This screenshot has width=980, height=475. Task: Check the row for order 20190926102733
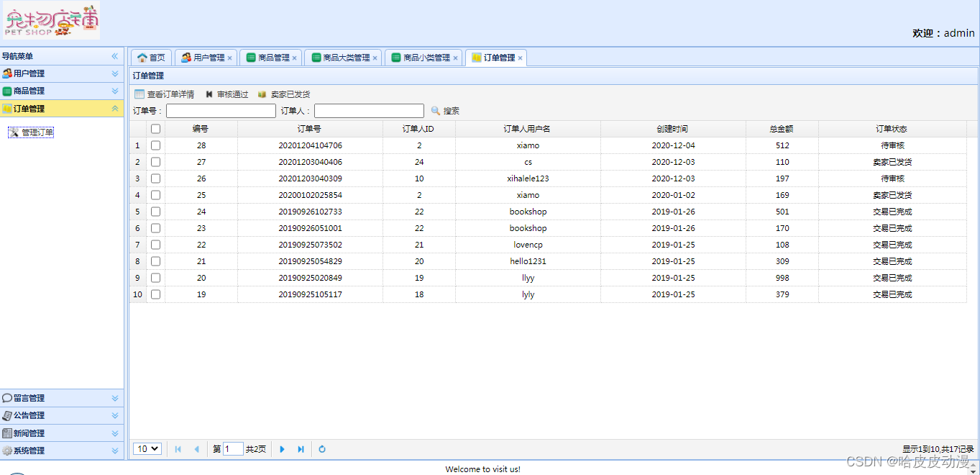(155, 212)
